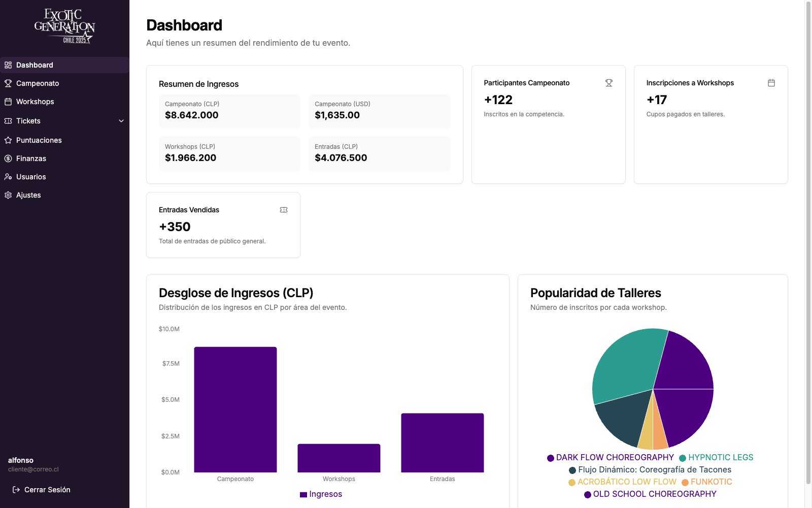Click ticket icon on Entradas Vendidas card
This screenshot has height=508, width=812.
coord(284,210)
